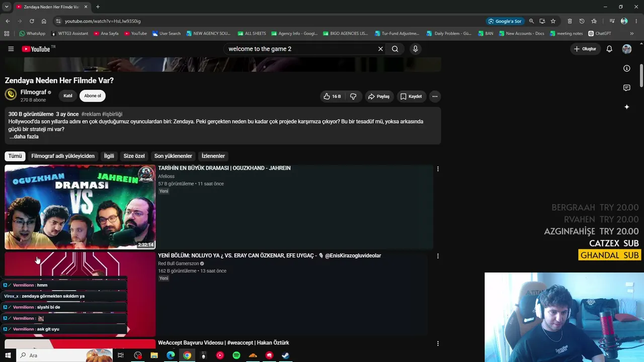Install or cast page icon in address bar

542,21
